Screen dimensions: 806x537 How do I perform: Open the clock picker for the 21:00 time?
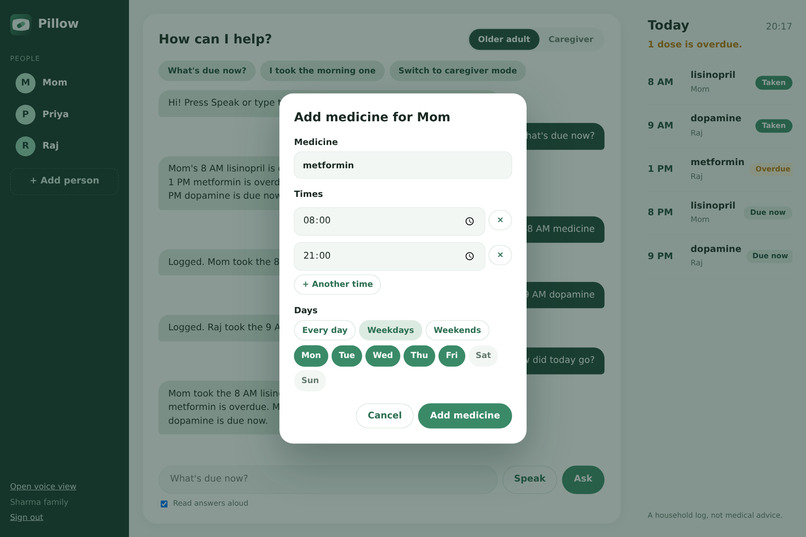coord(469,256)
